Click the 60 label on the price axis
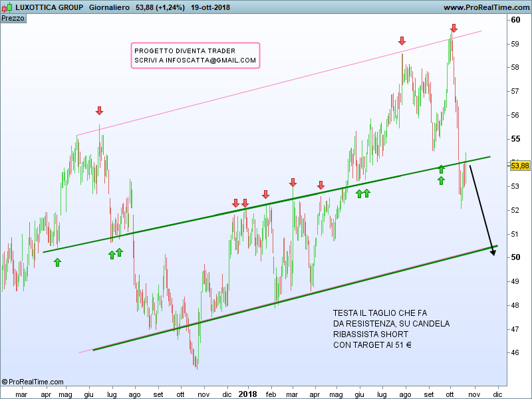The width and height of the screenshot is (532, 399). pos(515,20)
